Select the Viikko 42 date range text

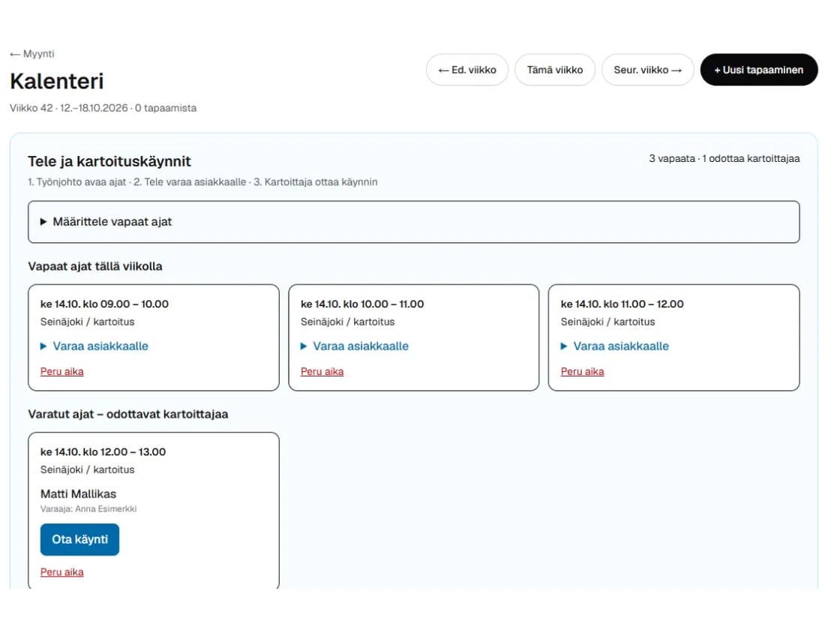click(x=103, y=108)
